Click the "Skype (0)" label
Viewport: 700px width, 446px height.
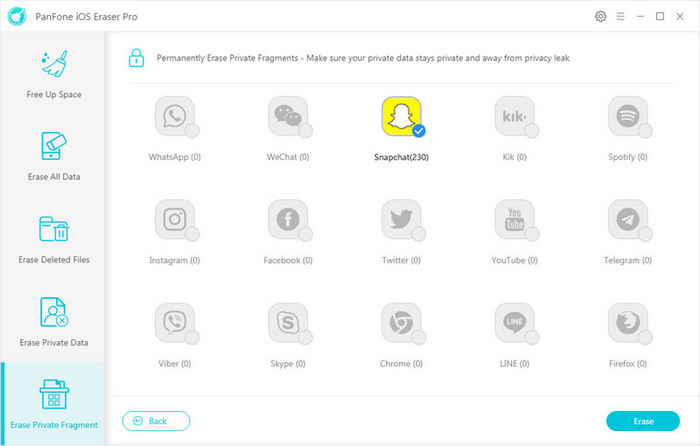(288, 363)
